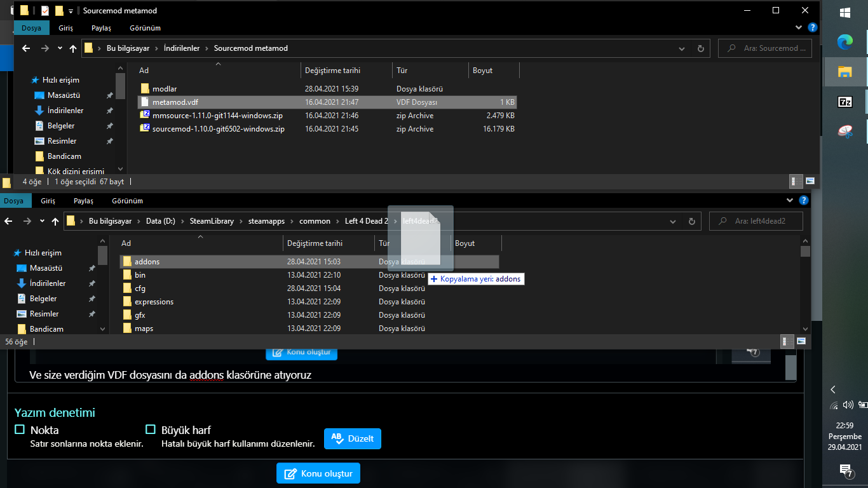Open the Wi-Fi network tray icon
This screenshot has height=488, width=868.
(834, 405)
